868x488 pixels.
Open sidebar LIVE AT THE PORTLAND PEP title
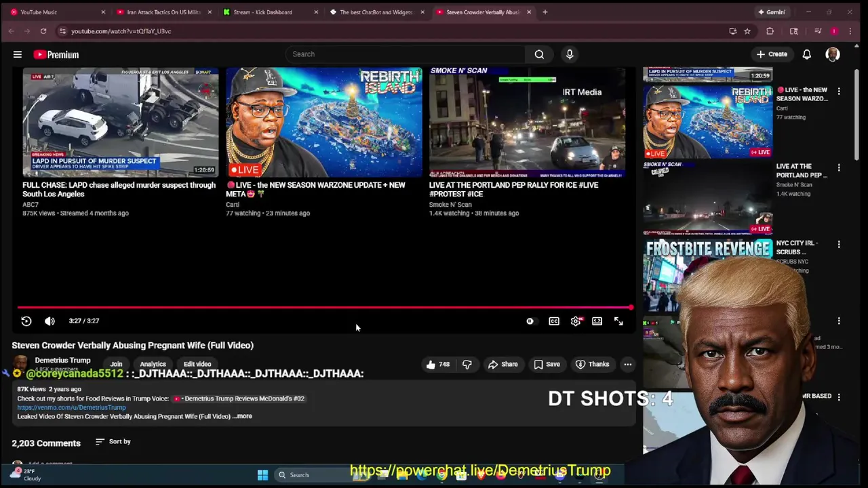tap(802, 171)
